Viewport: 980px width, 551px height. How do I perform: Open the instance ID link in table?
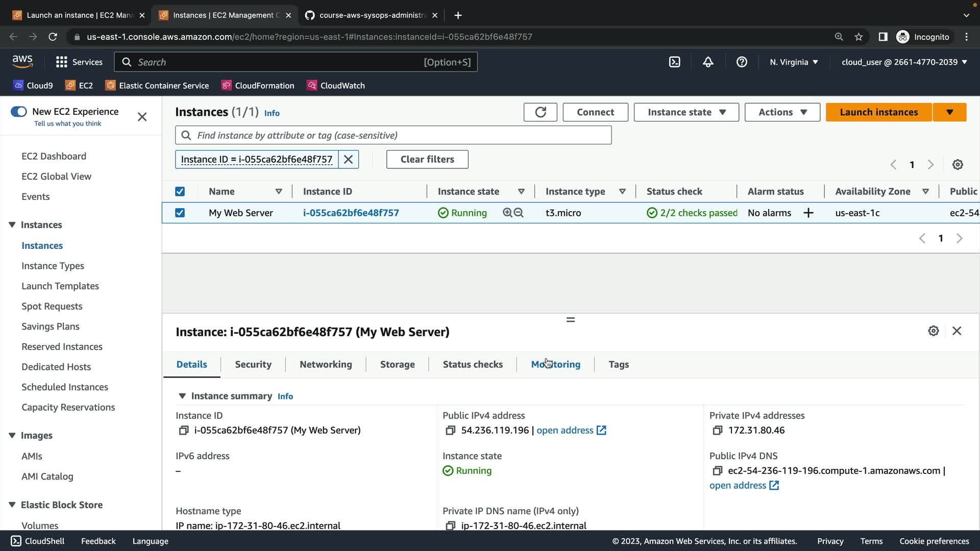pos(351,213)
